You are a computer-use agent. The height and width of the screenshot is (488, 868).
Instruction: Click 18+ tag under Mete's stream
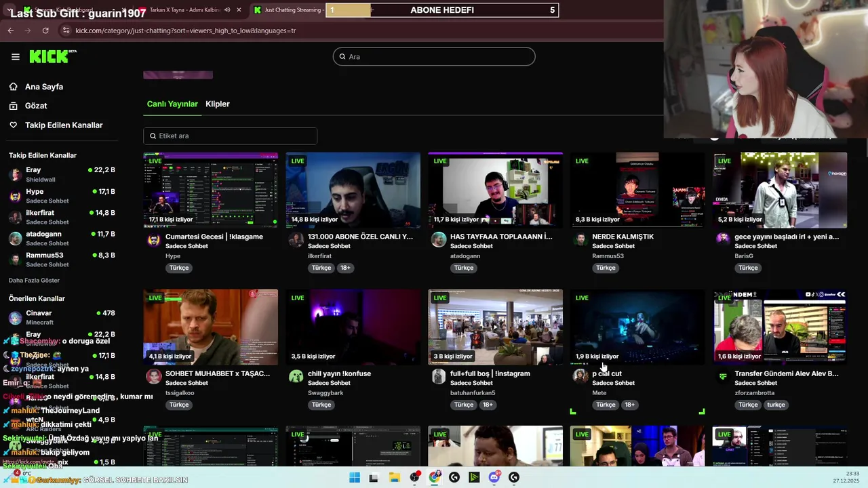(x=630, y=405)
